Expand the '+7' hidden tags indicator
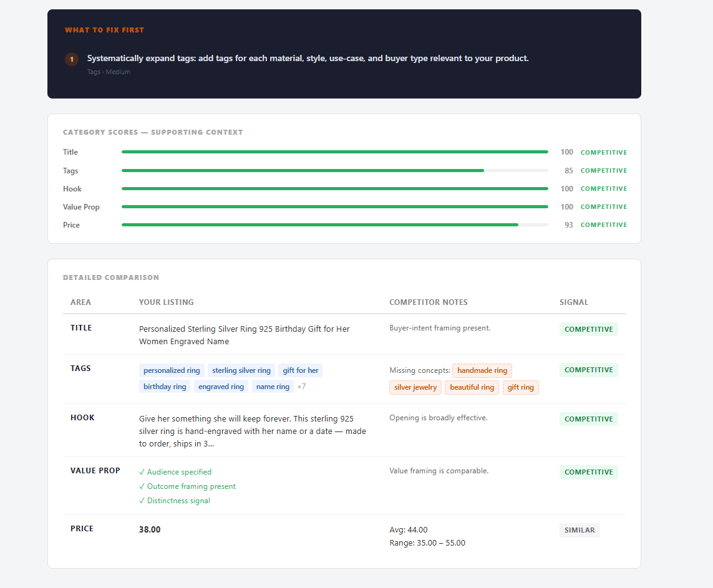The image size is (713, 588). (301, 386)
